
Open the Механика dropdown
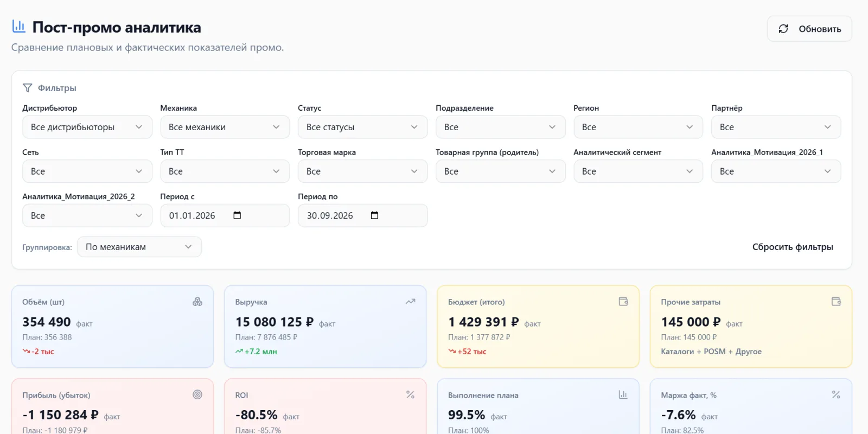pos(225,127)
